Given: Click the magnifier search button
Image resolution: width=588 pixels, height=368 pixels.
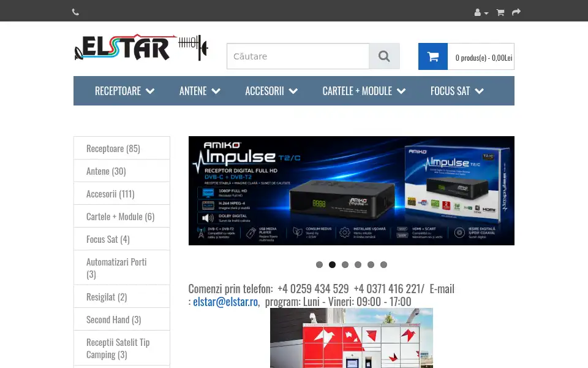Looking at the screenshot, I should pos(384,56).
